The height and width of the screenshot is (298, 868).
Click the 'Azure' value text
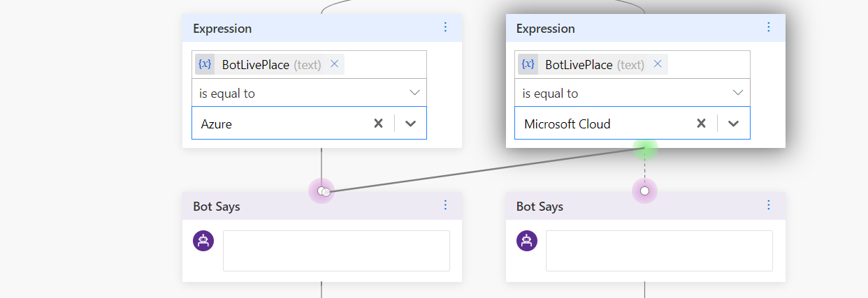pos(216,124)
